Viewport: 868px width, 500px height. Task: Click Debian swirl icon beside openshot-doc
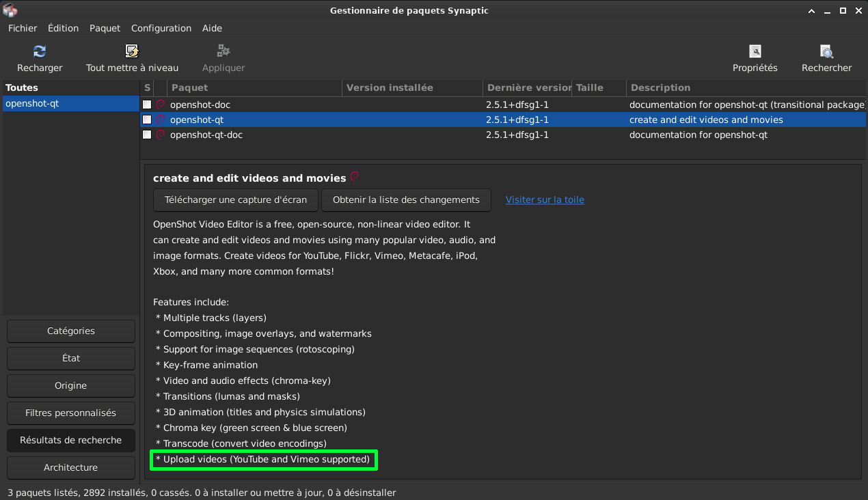pyautogui.click(x=161, y=105)
